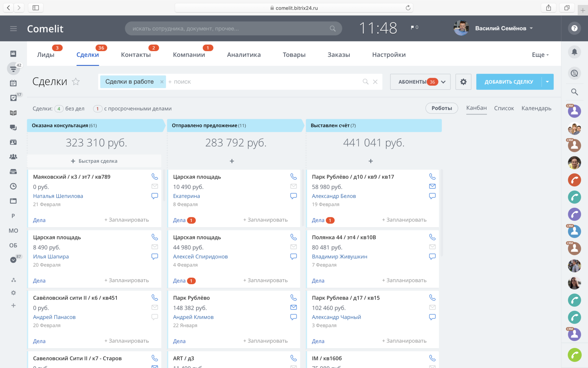Open chat icon on Илья Шапира deal
588x368 pixels.
155,257
